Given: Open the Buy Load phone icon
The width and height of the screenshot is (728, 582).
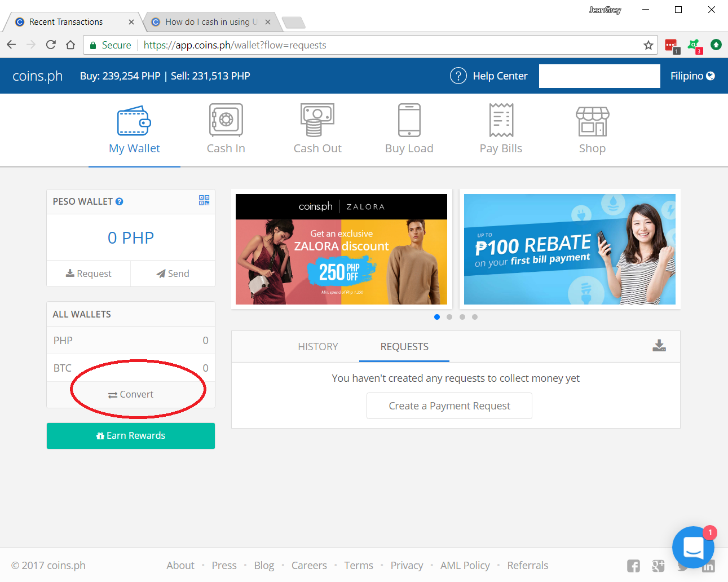Looking at the screenshot, I should [409, 120].
